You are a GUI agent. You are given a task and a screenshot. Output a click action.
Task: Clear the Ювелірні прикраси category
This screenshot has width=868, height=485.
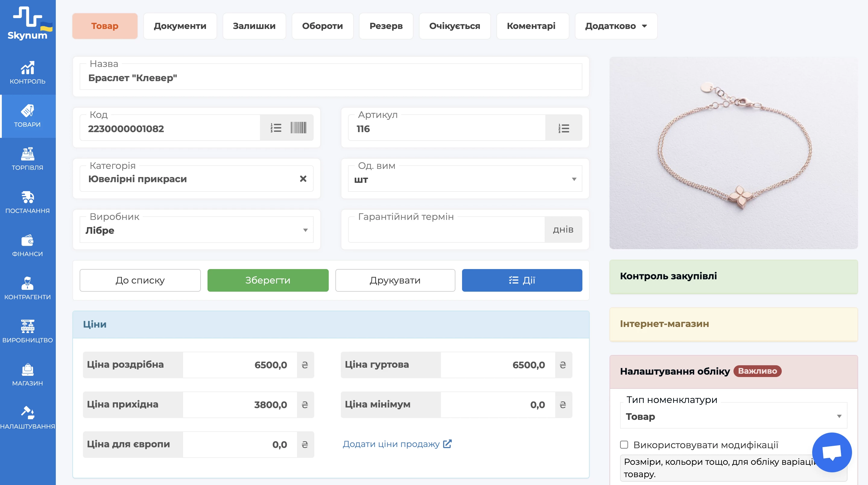coord(303,179)
